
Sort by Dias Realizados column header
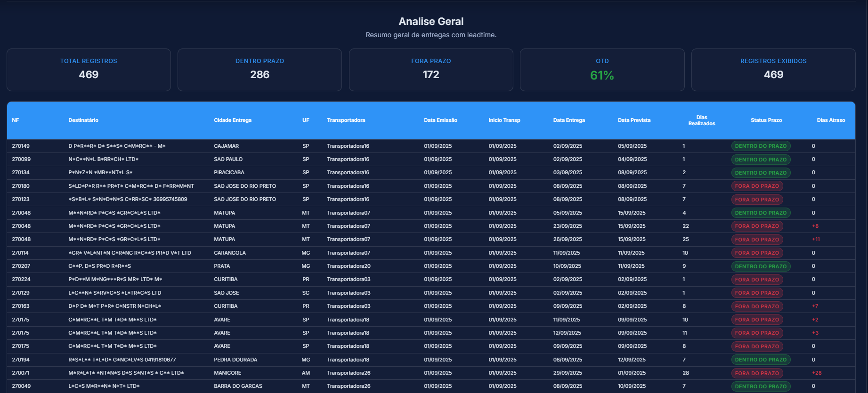click(x=702, y=120)
